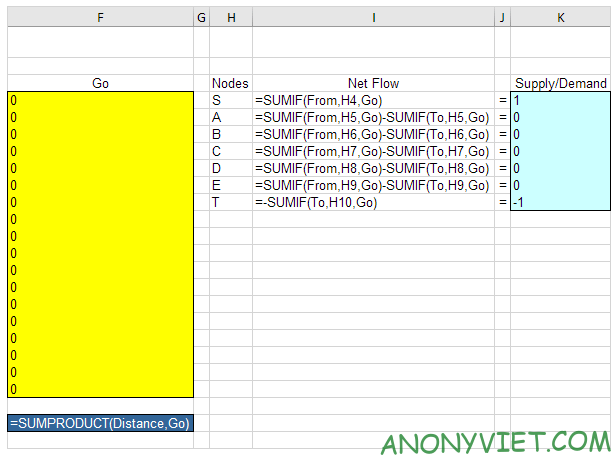This screenshot has width=612, height=456.
Task: Click Supply/Demand cell containing -1
Action: (x=560, y=203)
